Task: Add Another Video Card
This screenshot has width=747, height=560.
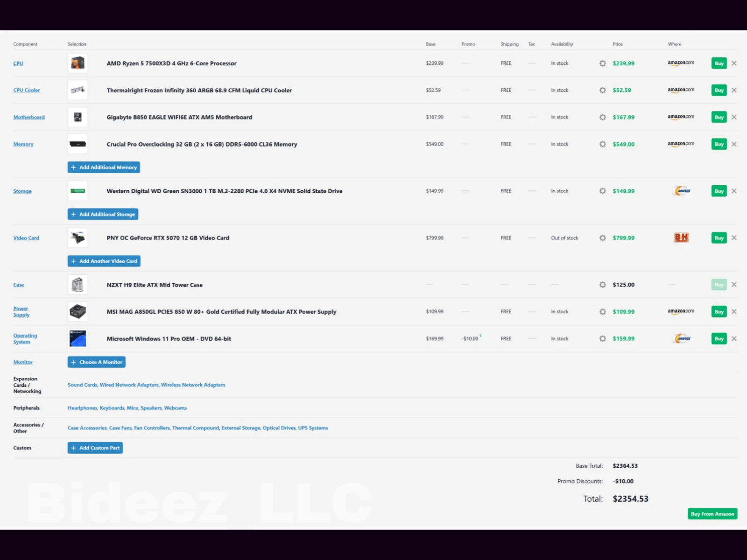Action: click(104, 261)
